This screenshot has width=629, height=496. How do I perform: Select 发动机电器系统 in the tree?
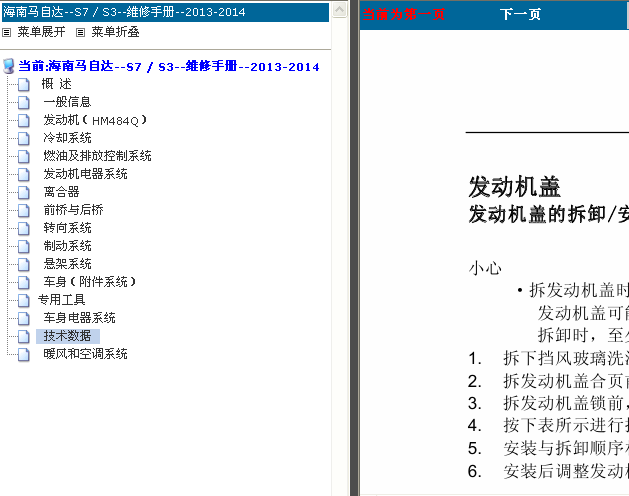pos(85,174)
